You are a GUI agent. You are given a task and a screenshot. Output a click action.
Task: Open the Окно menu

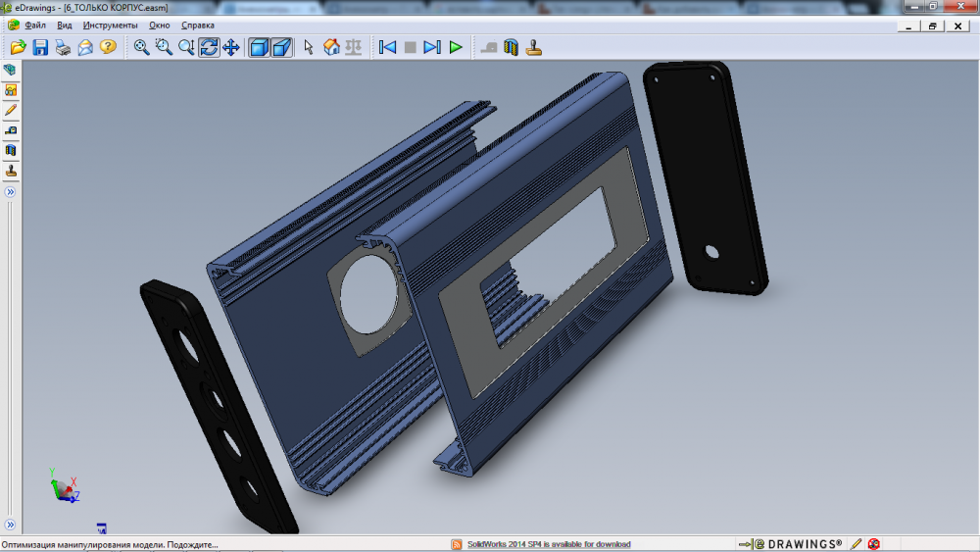tap(160, 25)
